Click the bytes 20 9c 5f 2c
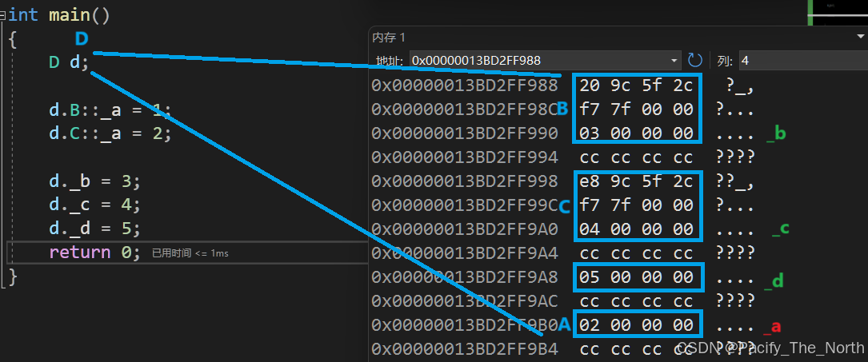Screen dimensions: 868x362 (637, 86)
